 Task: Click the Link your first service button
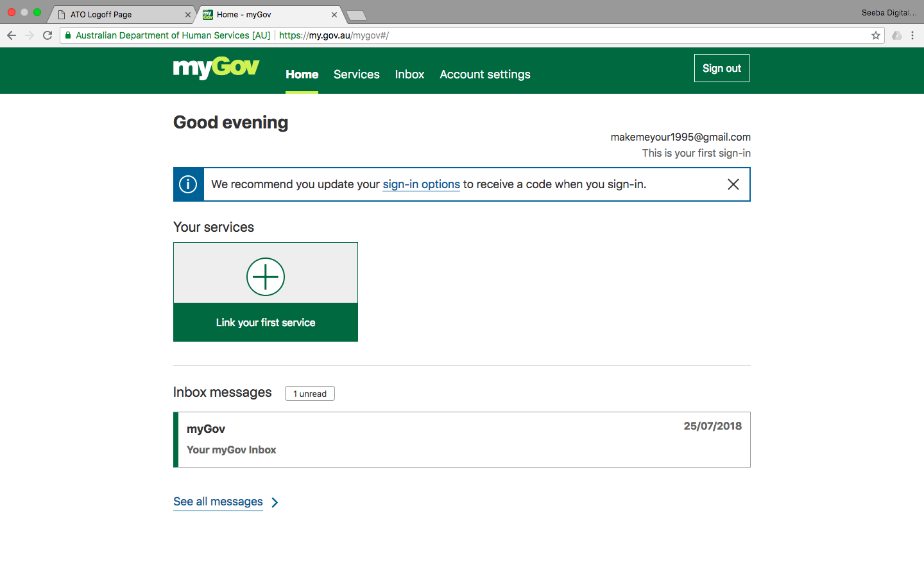(x=266, y=322)
